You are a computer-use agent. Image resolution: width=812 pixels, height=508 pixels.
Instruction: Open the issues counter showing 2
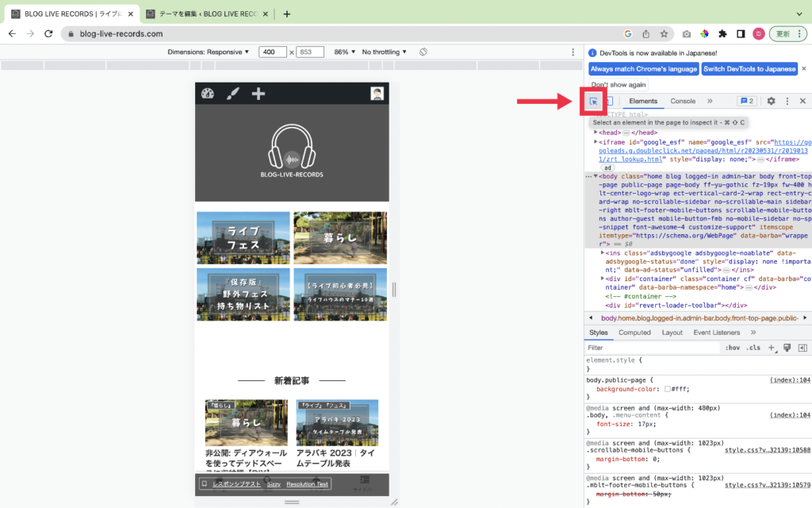coord(747,101)
